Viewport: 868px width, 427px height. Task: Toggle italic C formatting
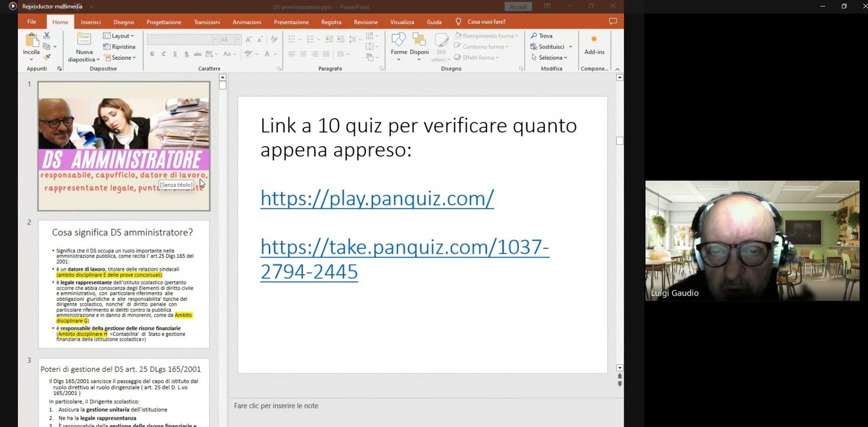click(x=164, y=54)
